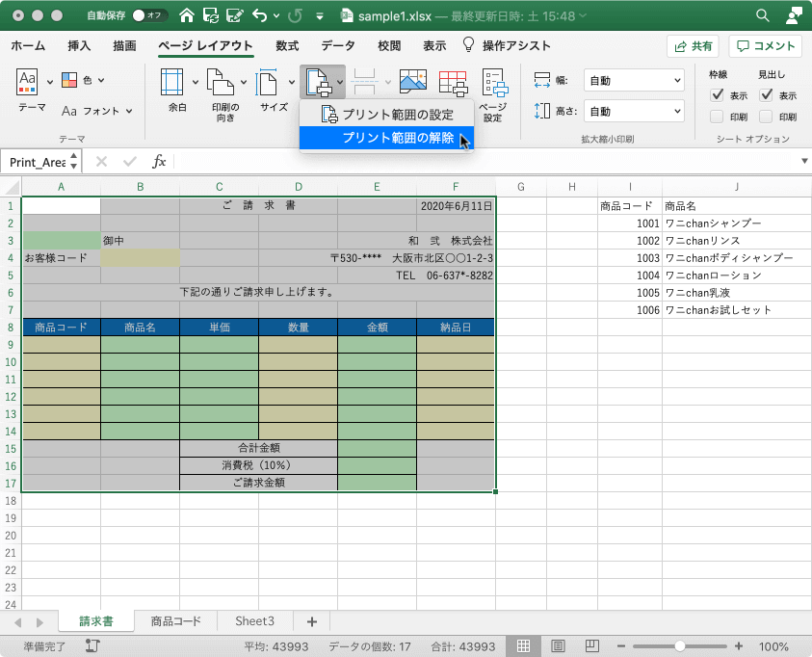This screenshot has width=812, height=657.
Task: Click the Name Box showing Print_Area
Action: 38,162
